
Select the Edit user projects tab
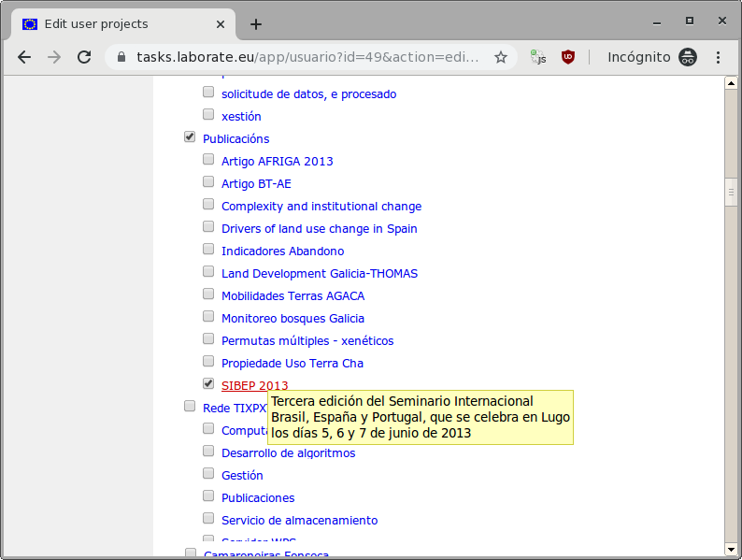[x=117, y=24]
